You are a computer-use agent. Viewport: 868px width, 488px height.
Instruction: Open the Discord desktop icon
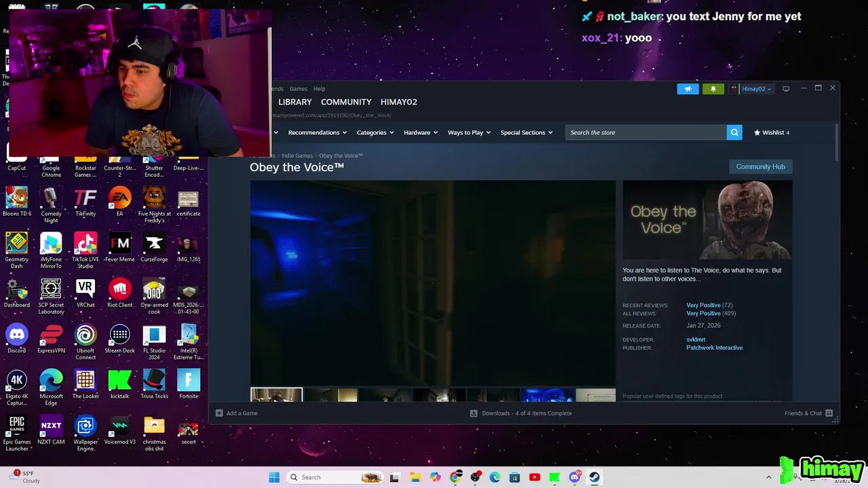[x=17, y=339]
